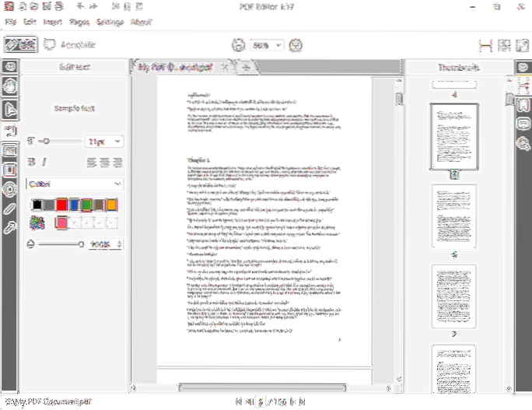The image size is (532, 410).
Task: Click the fit-to-width view icon
Action: pyautogui.click(x=485, y=45)
